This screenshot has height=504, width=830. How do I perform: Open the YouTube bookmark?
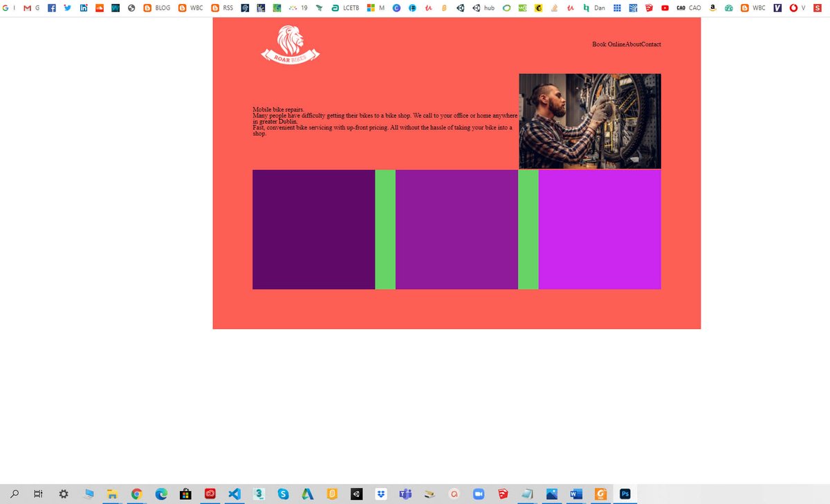pos(665,8)
